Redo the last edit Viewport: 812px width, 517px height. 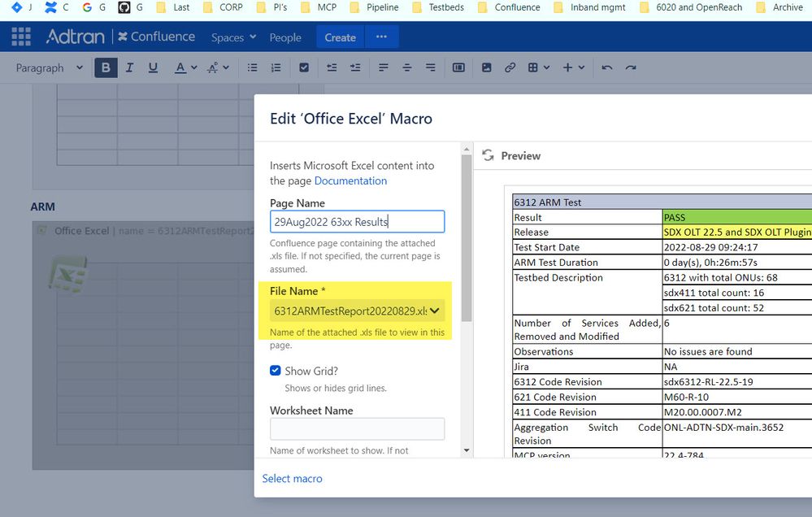630,67
